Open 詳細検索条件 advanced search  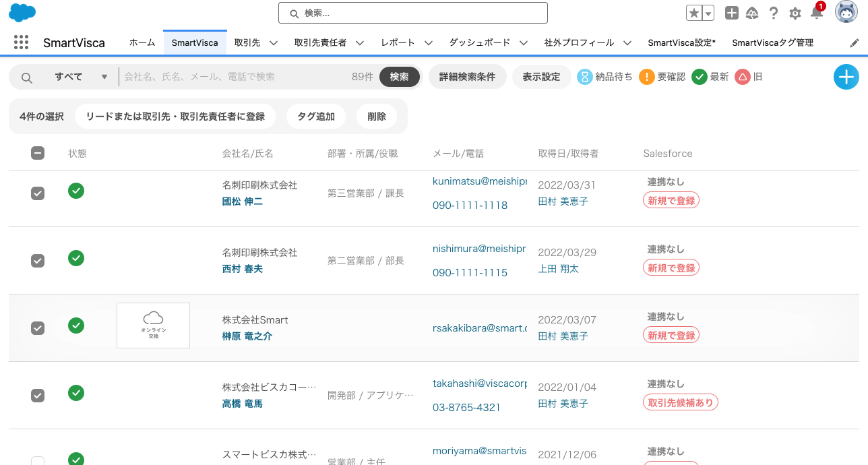pos(468,77)
